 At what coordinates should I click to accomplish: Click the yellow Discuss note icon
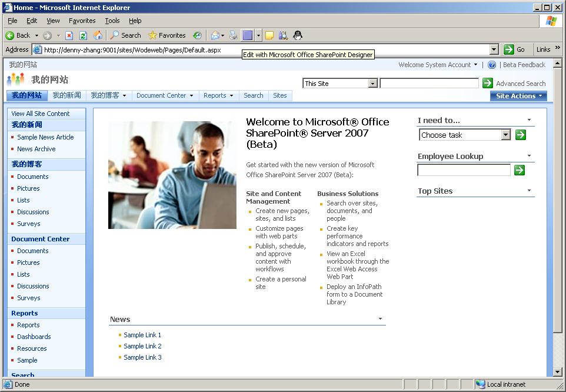point(269,35)
